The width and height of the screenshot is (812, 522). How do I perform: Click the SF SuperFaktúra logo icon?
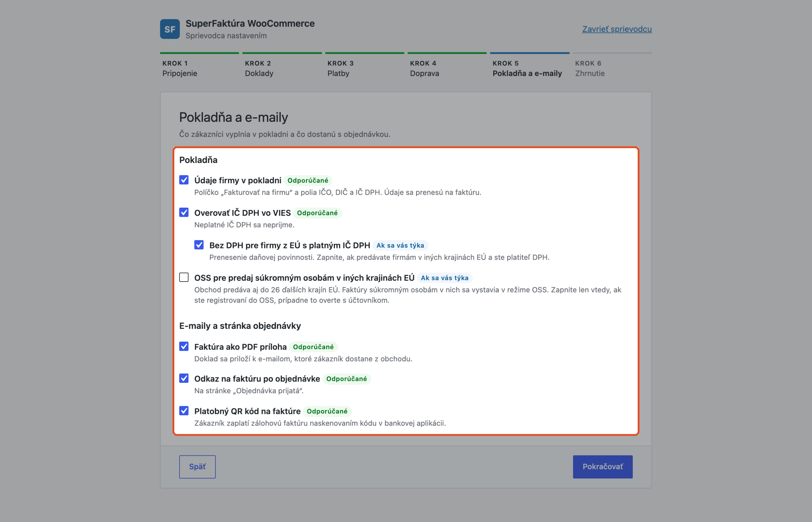point(170,29)
